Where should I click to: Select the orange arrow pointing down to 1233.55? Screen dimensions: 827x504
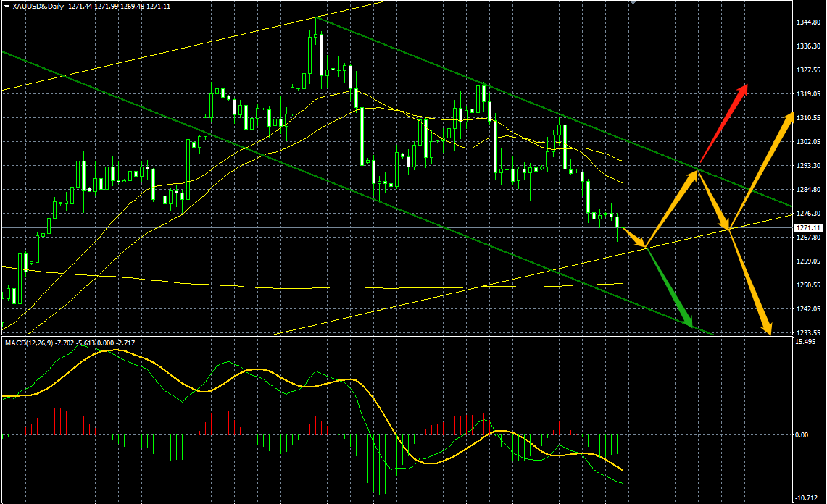tap(750, 282)
